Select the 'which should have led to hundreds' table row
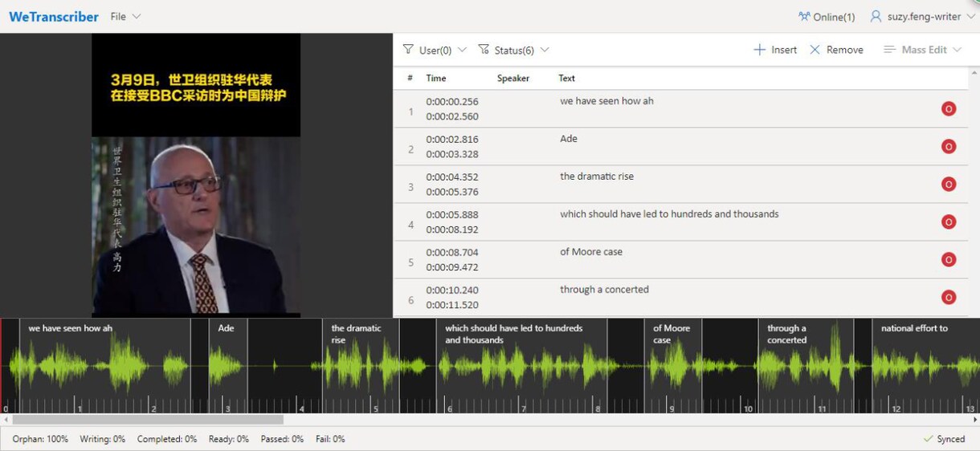 click(x=680, y=222)
